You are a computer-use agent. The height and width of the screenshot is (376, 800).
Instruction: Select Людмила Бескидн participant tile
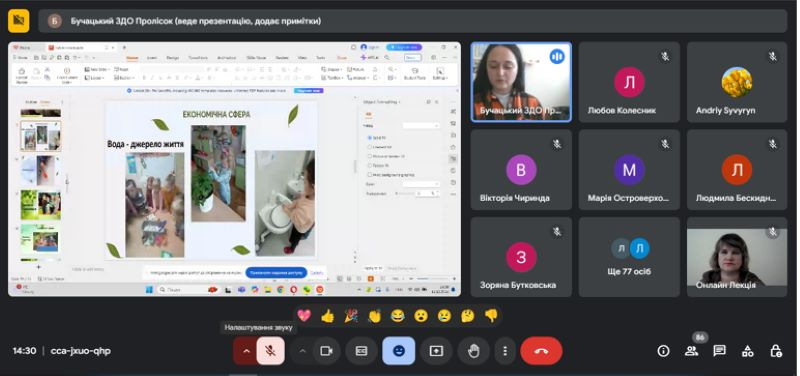(737, 169)
